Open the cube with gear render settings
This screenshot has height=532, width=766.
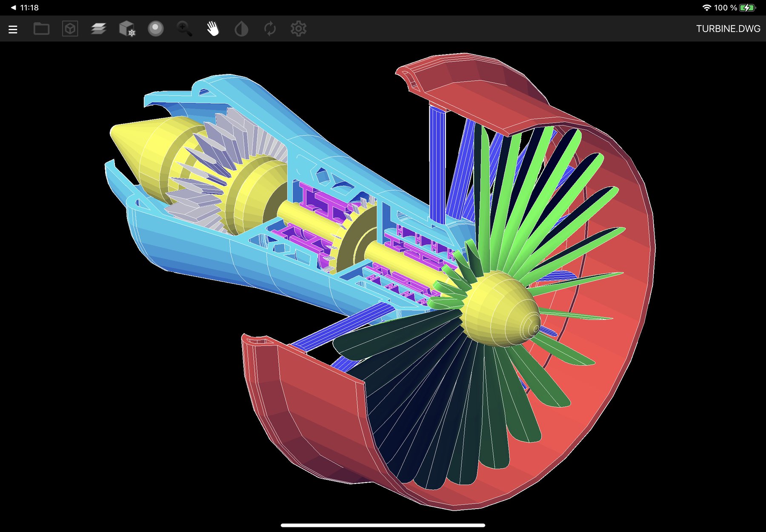coord(127,29)
